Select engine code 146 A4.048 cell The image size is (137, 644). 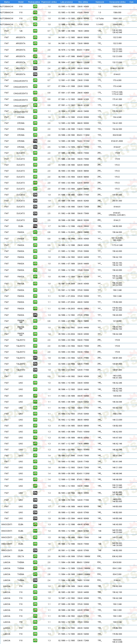point(117,402)
